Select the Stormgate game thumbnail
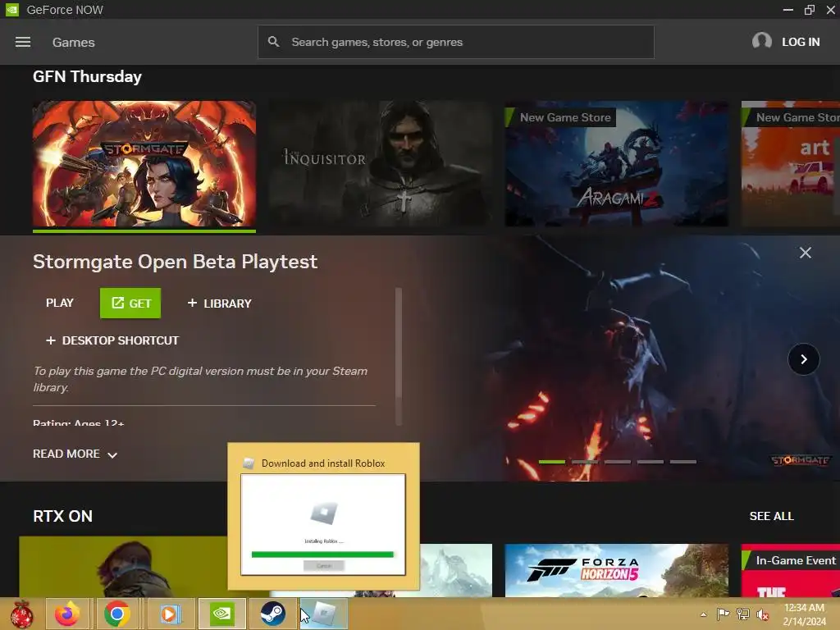This screenshot has height=630, width=840. coord(144,163)
